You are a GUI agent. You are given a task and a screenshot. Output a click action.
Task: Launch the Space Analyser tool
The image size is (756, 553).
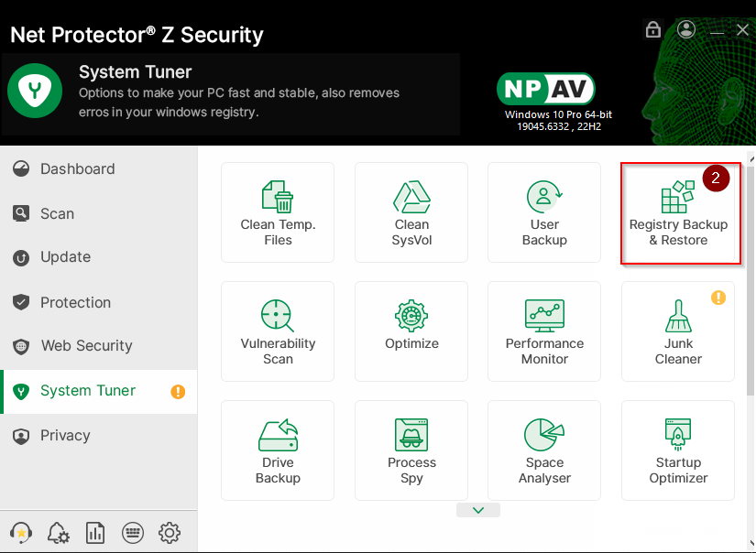544,450
